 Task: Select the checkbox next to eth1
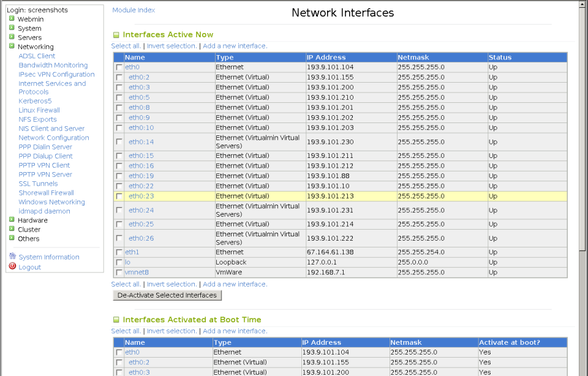click(x=119, y=252)
